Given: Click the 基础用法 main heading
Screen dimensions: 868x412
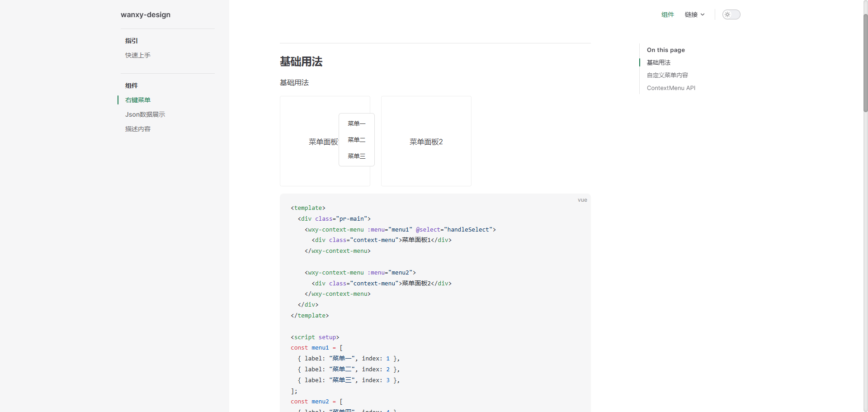Looking at the screenshot, I should pos(301,62).
